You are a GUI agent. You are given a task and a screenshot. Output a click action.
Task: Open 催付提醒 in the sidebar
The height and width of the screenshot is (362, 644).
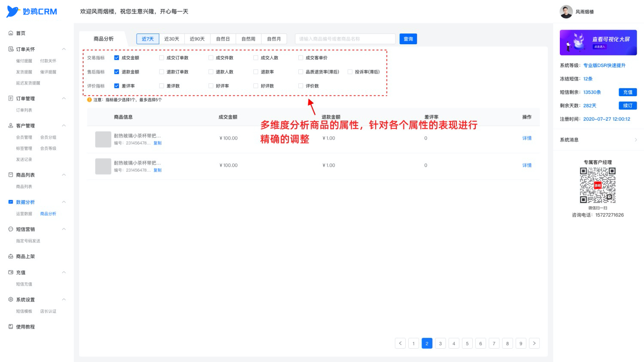pos(24,61)
